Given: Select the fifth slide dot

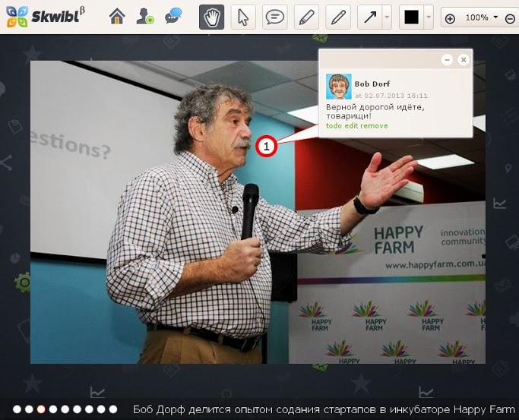Looking at the screenshot, I should coord(65,409).
